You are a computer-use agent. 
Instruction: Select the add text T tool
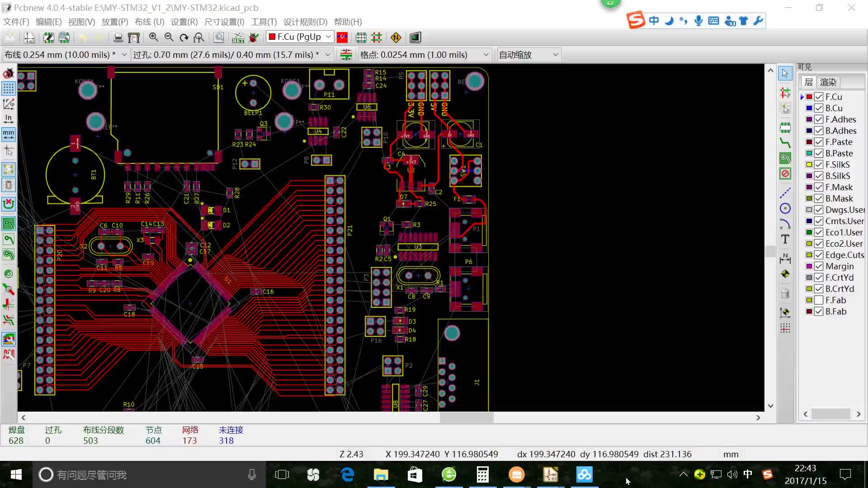785,239
